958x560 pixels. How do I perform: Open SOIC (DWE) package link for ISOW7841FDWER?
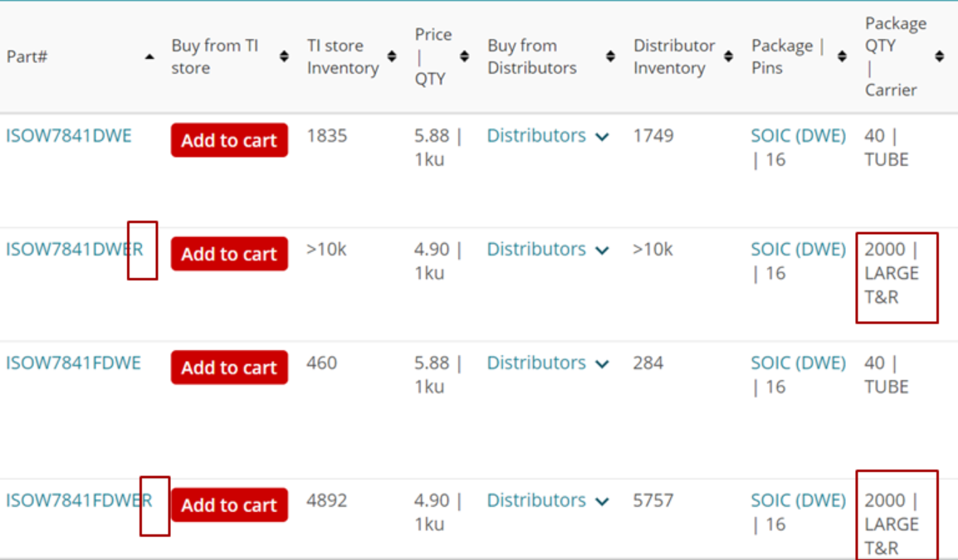798,501
